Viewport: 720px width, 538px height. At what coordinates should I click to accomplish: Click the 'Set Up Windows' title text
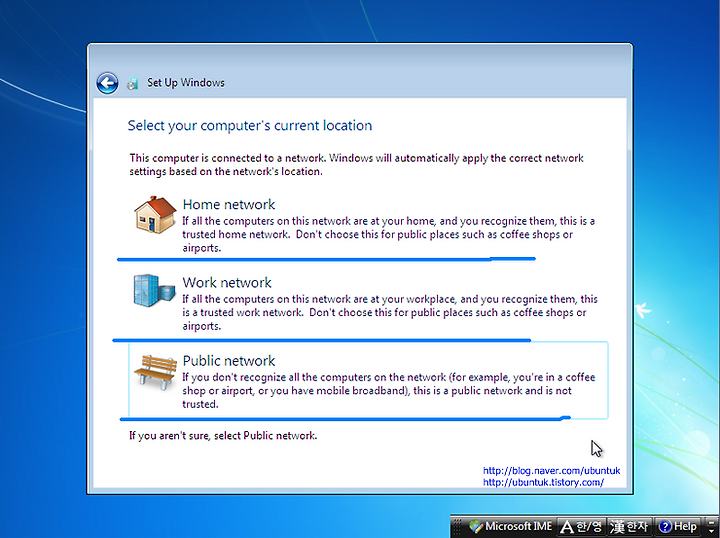pyautogui.click(x=186, y=83)
